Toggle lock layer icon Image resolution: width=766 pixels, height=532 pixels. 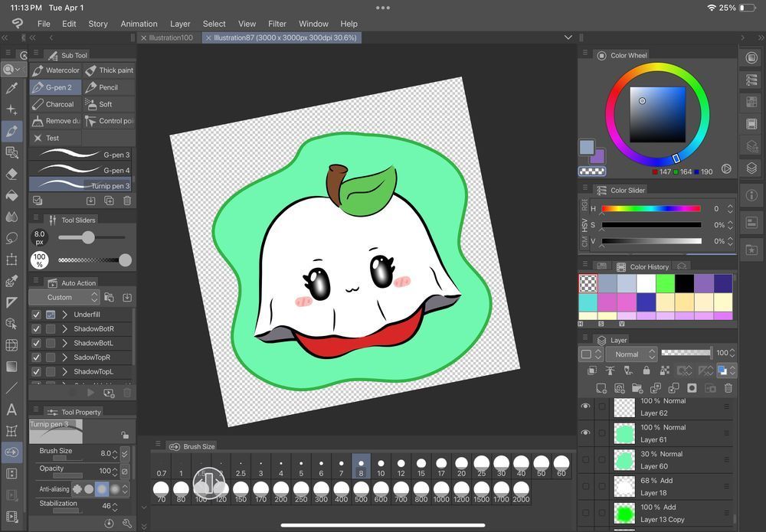tap(646, 371)
